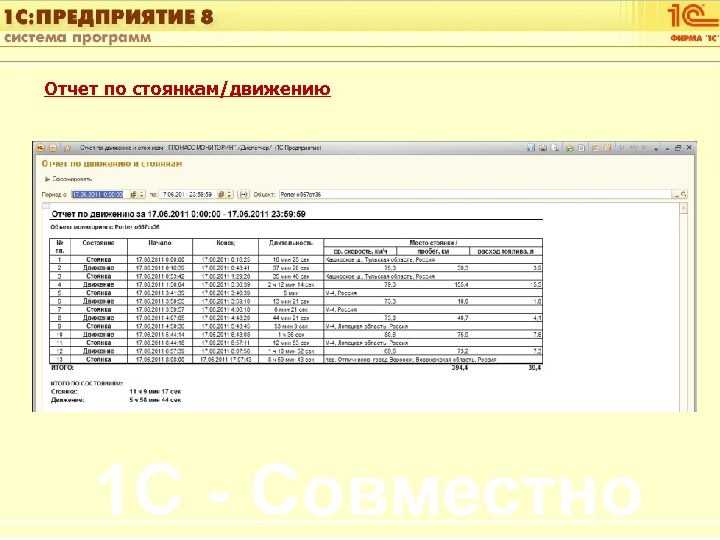This screenshot has width=720, height=540.
Task: Click the slide heading 'Отчет по стоянкам/движению'
Action: (x=187, y=89)
